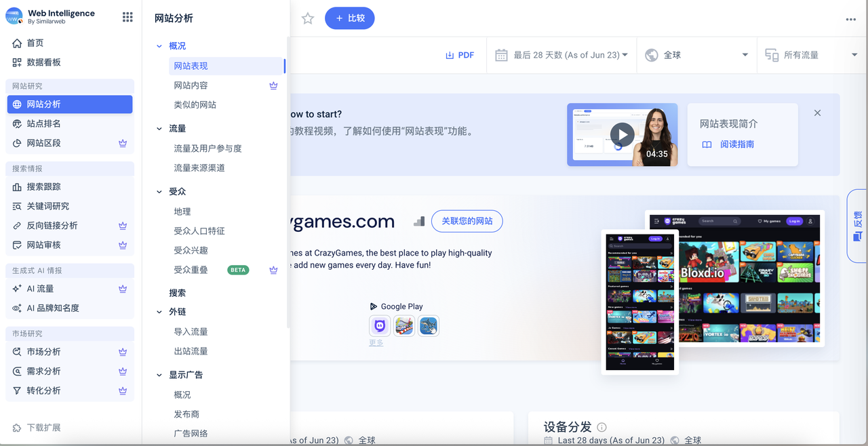868x446 pixels.
Task: Click the 关联您的网站 button
Action: 467,221
